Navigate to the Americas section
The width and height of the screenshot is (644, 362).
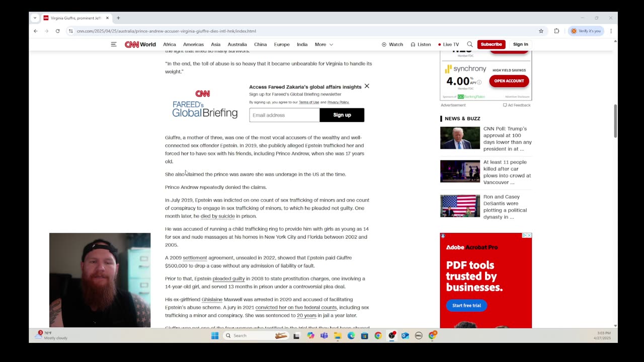coord(193,44)
